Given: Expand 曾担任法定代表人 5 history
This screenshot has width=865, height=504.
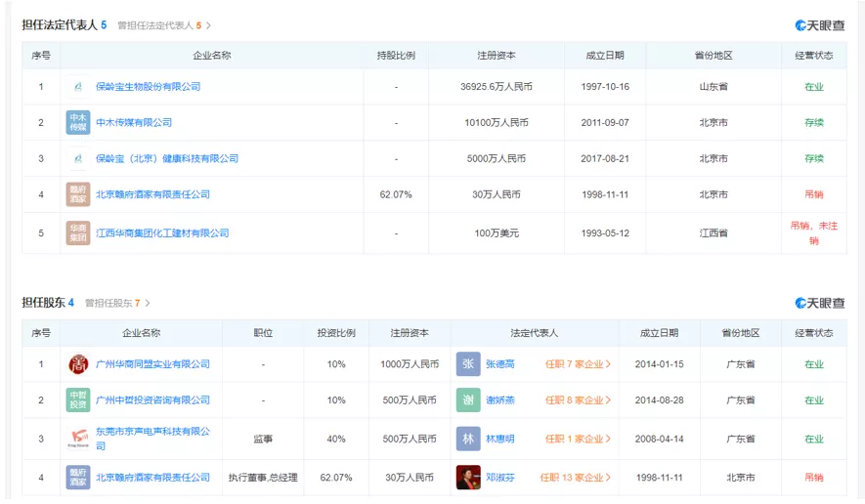Looking at the screenshot, I should click(164, 25).
